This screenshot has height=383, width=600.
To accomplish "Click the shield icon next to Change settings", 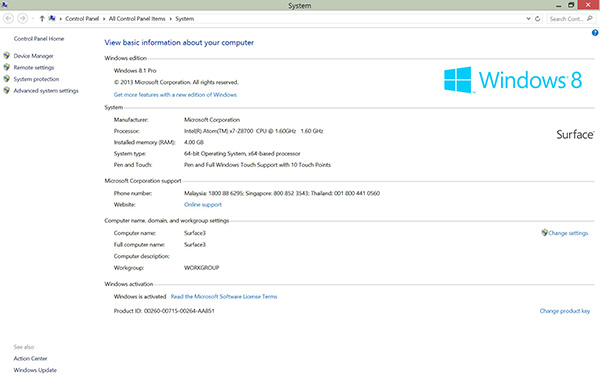I will pos(545,233).
